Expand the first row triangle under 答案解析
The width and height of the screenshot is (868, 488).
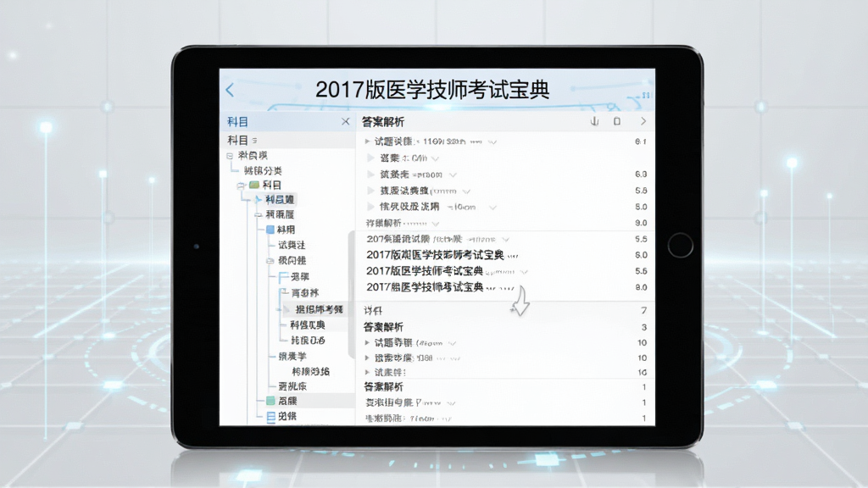pyautogui.click(x=367, y=141)
